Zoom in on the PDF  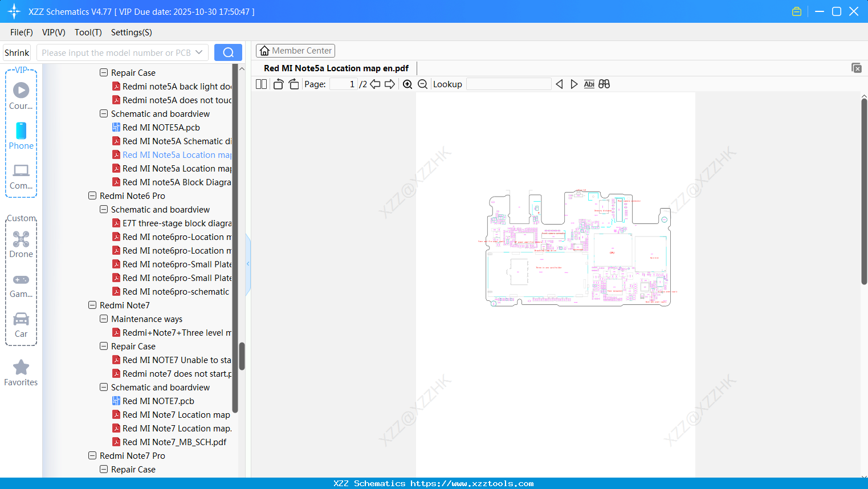[x=407, y=84]
